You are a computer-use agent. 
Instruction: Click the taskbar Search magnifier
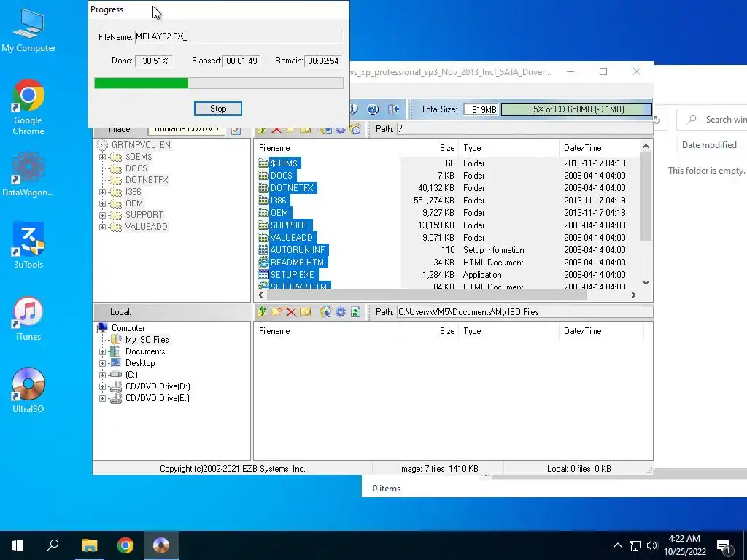(x=53, y=545)
